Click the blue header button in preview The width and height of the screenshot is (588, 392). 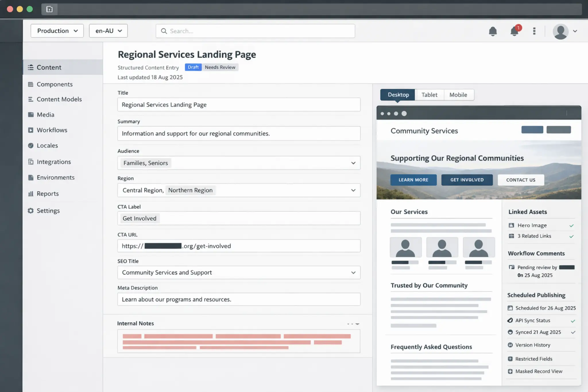pyautogui.click(x=532, y=130)
